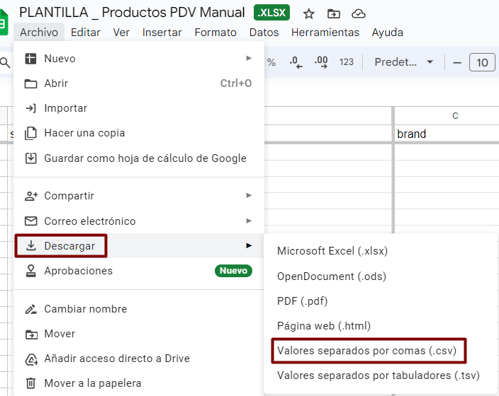Viewport: 499px width, 396px height.
Task: Click the increase decimal places icon
Action: tap(321, 62)
